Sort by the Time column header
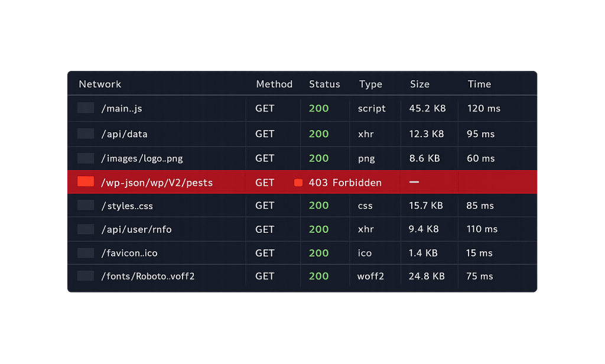 pyautogui.click(x=480, y=84)
